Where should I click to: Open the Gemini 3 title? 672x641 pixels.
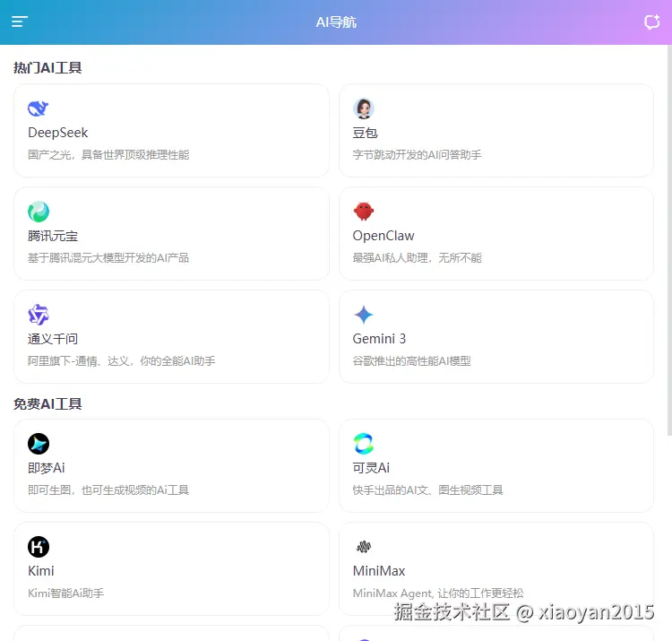(379, 339)
